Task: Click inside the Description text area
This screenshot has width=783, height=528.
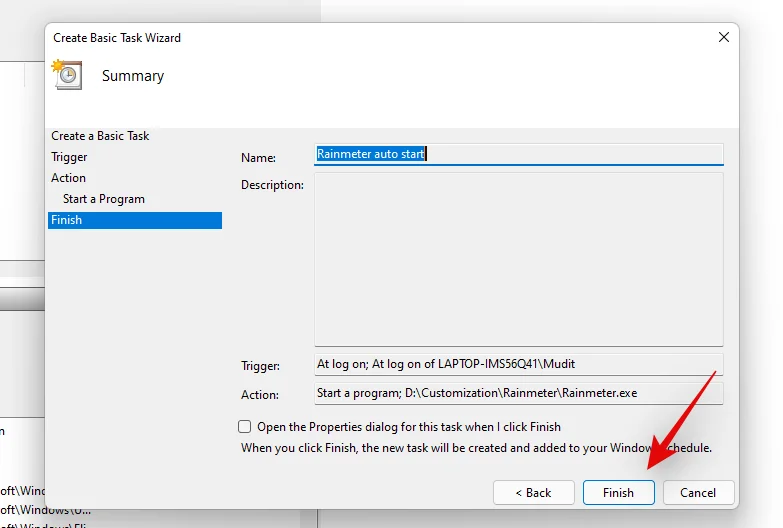Action: [x=518, y=259]
